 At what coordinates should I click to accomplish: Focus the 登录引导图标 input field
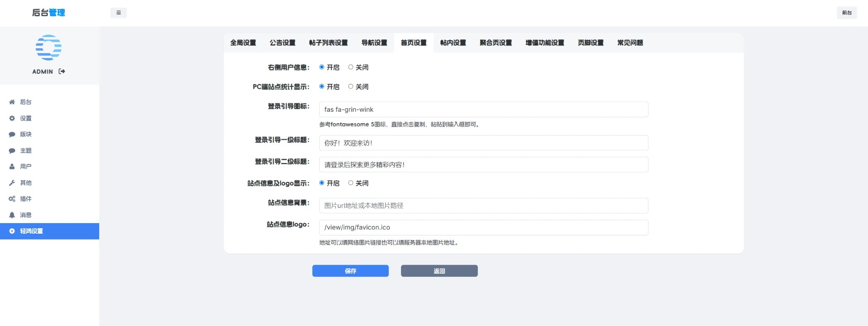click(484, 109)
